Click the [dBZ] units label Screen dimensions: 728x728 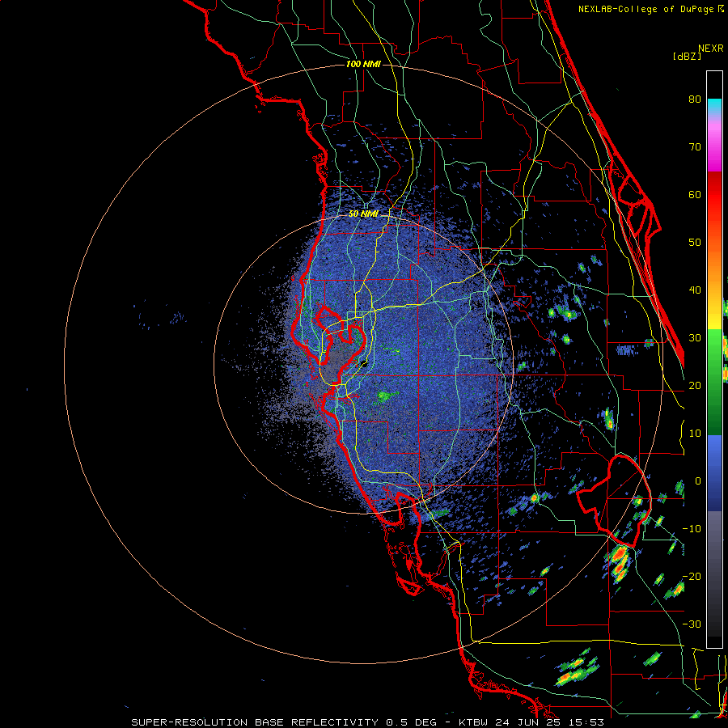click(x=687, y=57)
